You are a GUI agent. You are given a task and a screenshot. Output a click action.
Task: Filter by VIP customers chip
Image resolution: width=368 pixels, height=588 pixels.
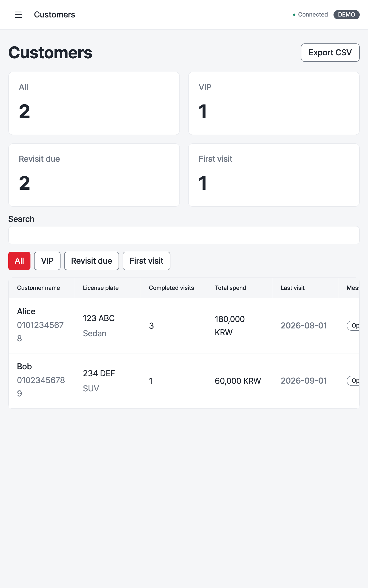47,261
